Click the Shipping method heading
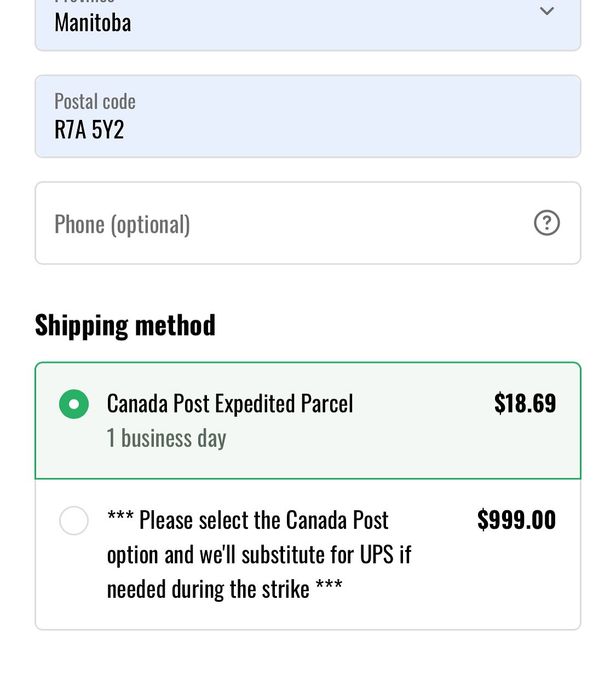The image size is (616, 687). (125, 325)
